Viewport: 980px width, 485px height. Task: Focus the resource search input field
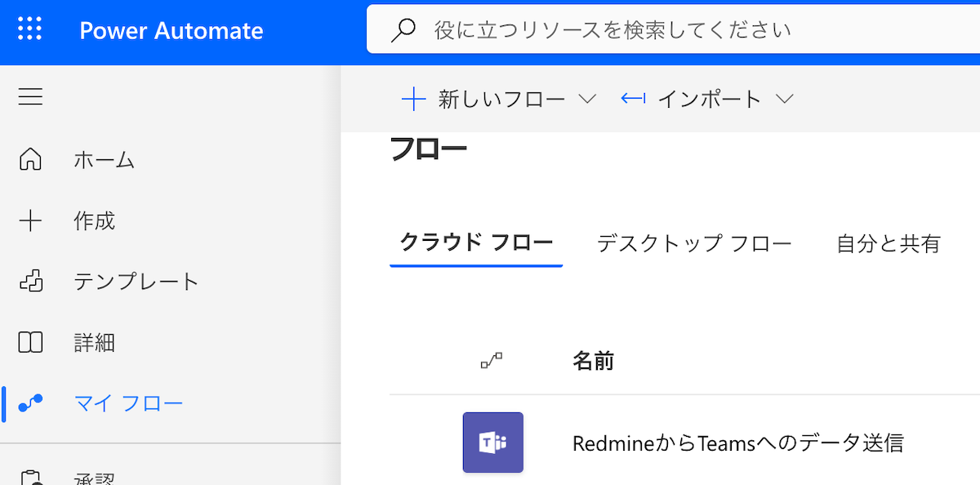coord(673,30)
